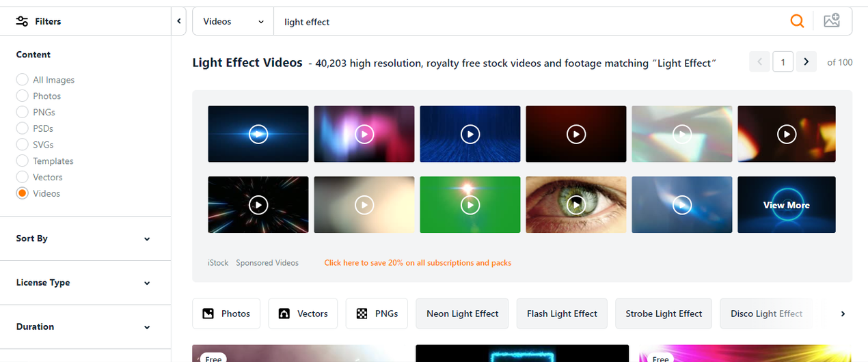This screenshot has height=362, width=868.
Task: Expand the Duration filter section
Action: (x=85, y=326)
